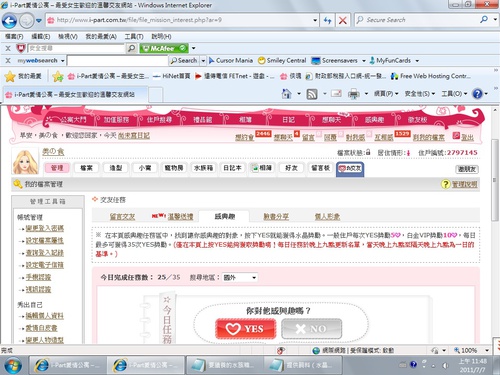Click the printer icon in command bar
Image resolution: width=500 pixels, height=375 pixels.
click(354, 94)
